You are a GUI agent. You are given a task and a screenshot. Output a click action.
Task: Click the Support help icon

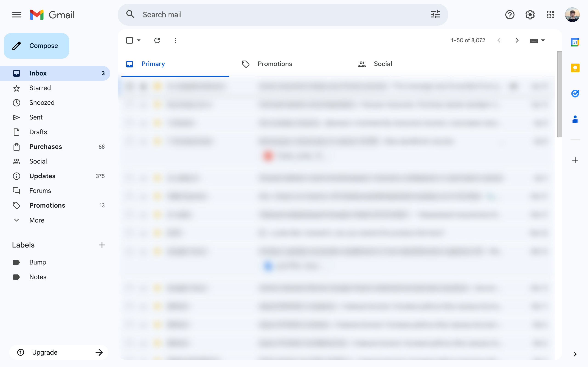coord(509,15)
